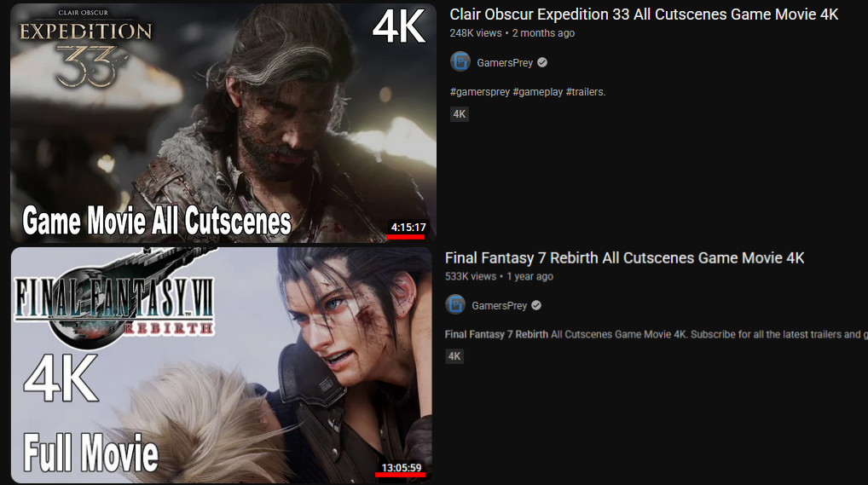Visit GamersPrey channel from first result
The width and height of the screenshot is (868, 485).
tap(505, 63)
